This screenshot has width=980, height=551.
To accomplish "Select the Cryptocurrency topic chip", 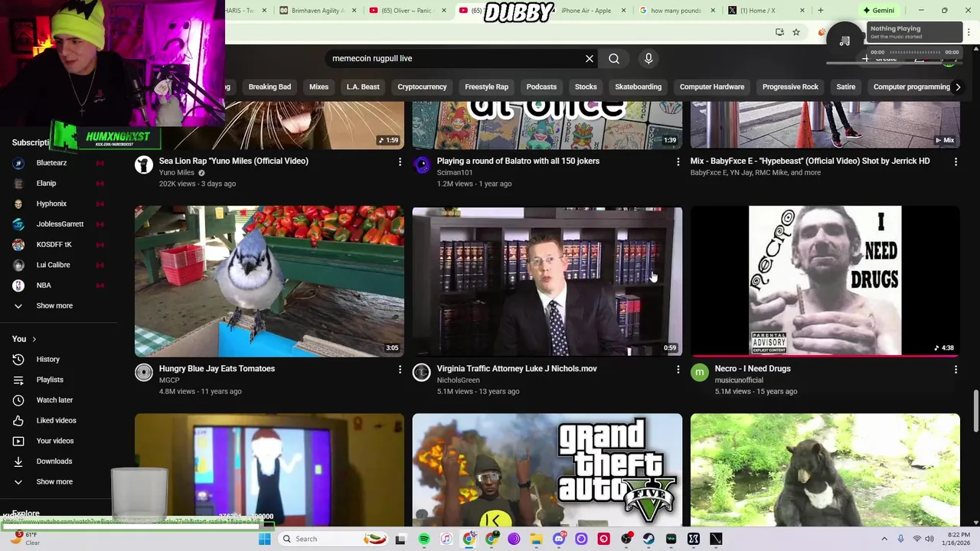I will coord(422,87).
